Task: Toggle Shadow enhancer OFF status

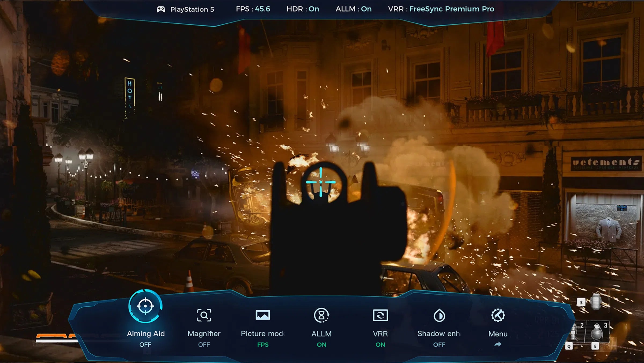Action: 439,344
